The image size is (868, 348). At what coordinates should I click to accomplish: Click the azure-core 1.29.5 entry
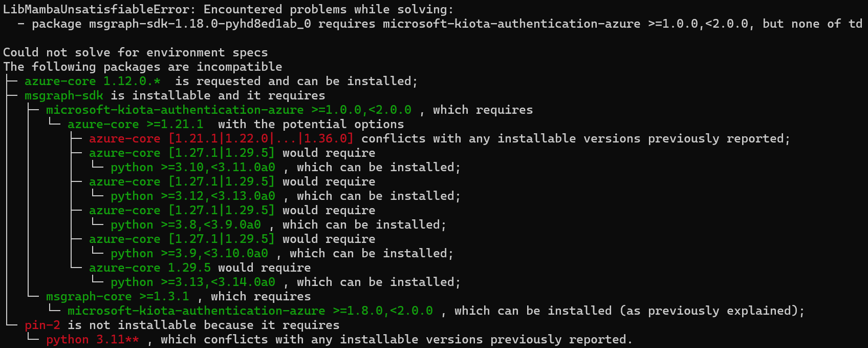point(150,268)
